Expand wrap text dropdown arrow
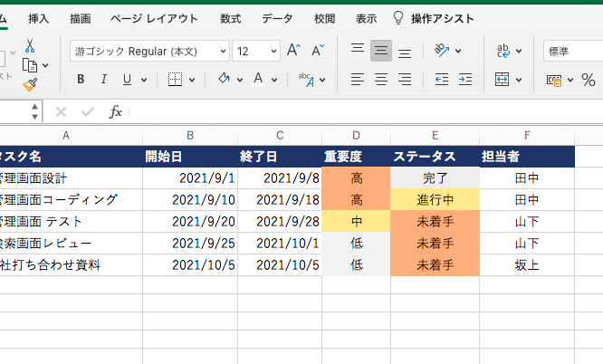 519,51
